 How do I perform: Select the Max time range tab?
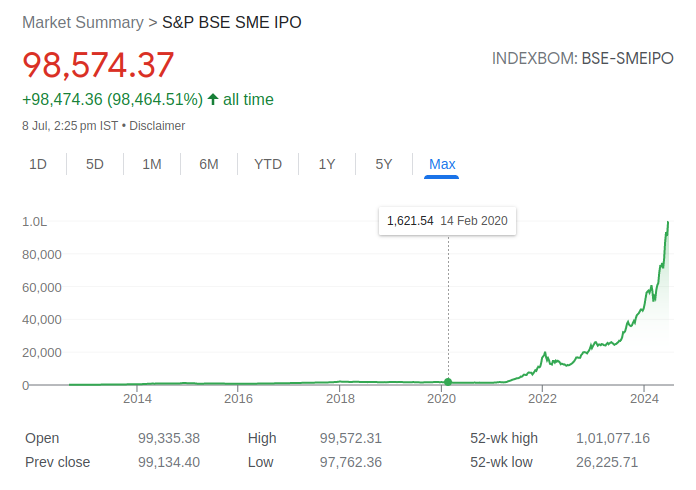(442, 164)
